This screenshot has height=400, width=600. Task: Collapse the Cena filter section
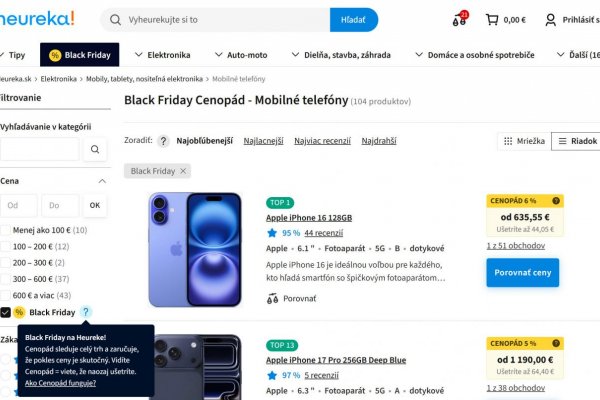click(x=102, y=181)
